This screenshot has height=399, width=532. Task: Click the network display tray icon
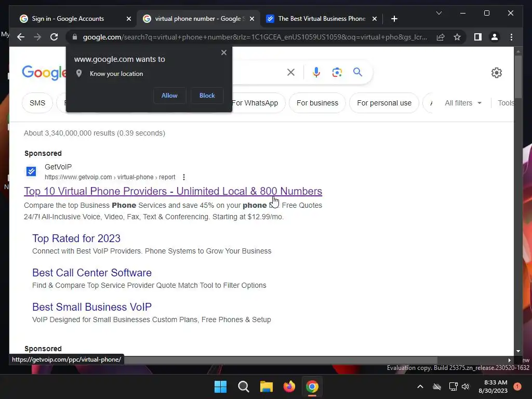coord(453,387)
